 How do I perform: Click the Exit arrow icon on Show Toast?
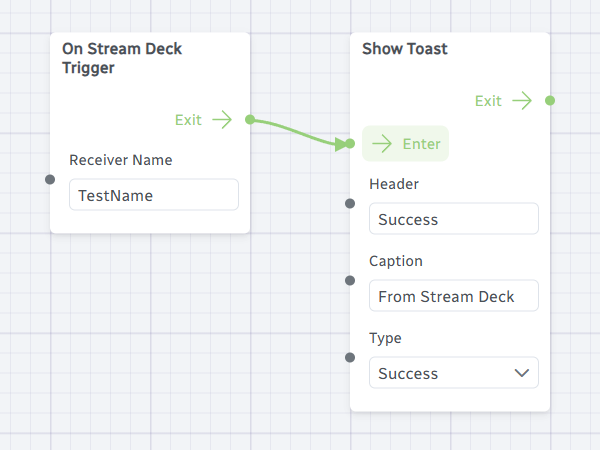[x=522, y=101]
